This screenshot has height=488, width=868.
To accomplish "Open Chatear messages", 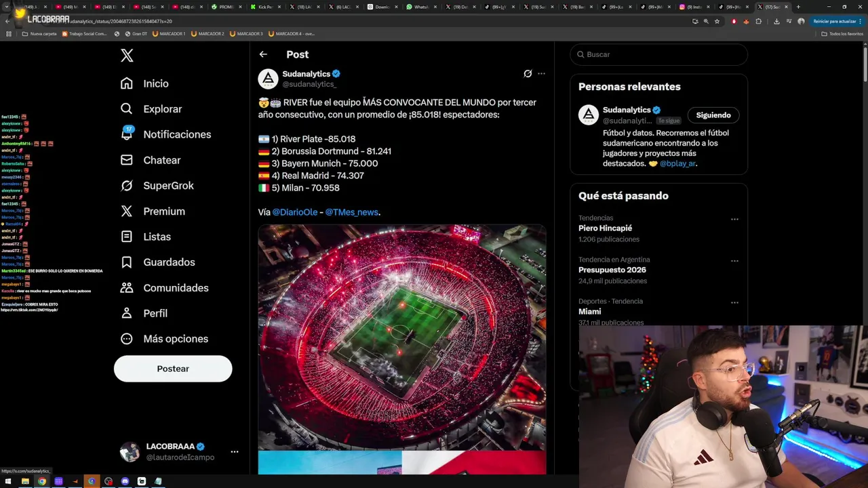I will [x=150, y=160].
